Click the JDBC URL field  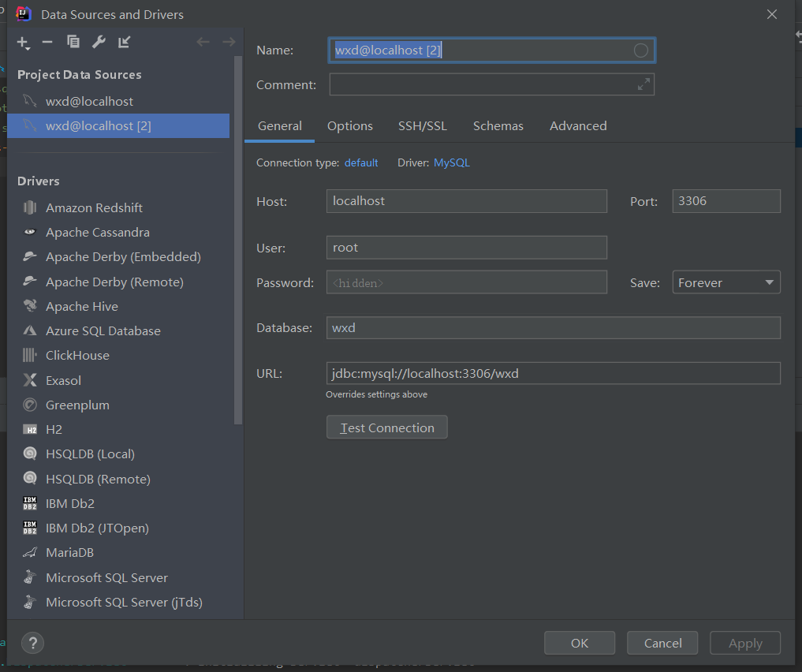click(554, 373)
